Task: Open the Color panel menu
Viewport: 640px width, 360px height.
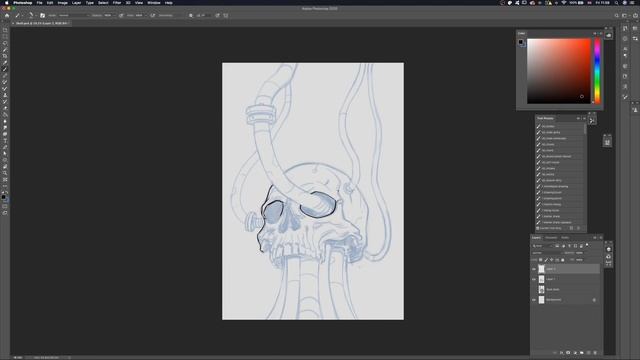Action: pyautogui.click(x=601, y=33)
